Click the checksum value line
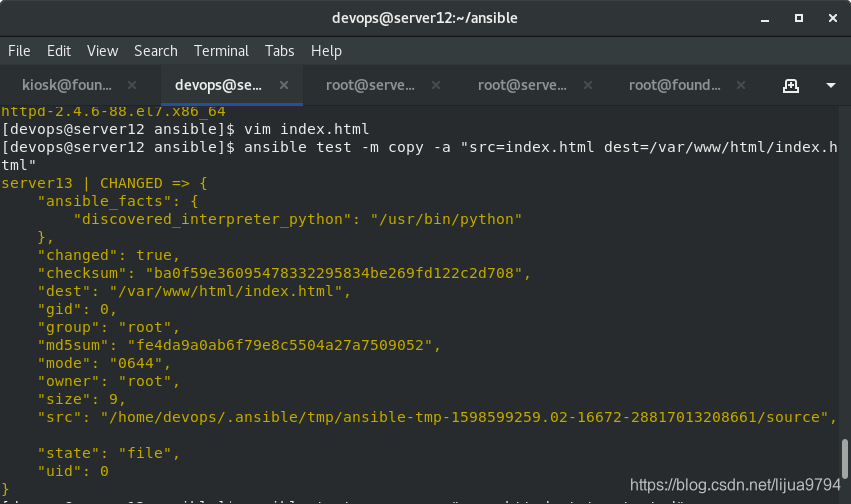851x504 pixels. tap(284, 273)
